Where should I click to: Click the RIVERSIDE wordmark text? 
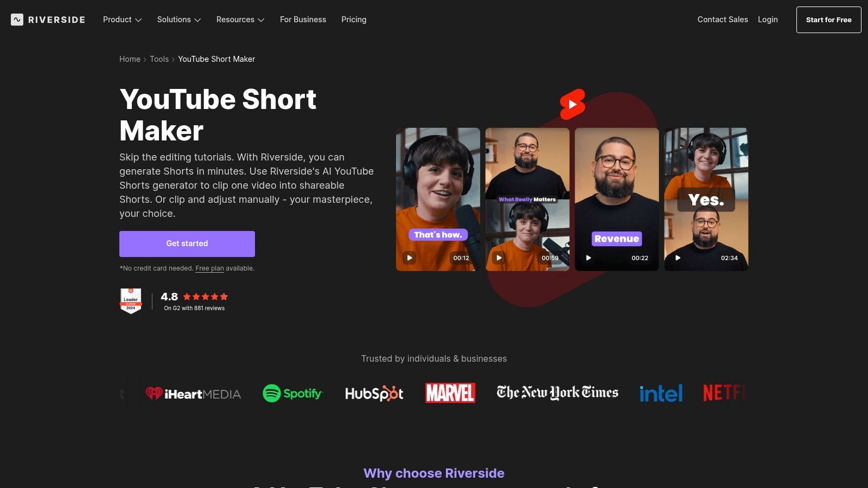57,20
